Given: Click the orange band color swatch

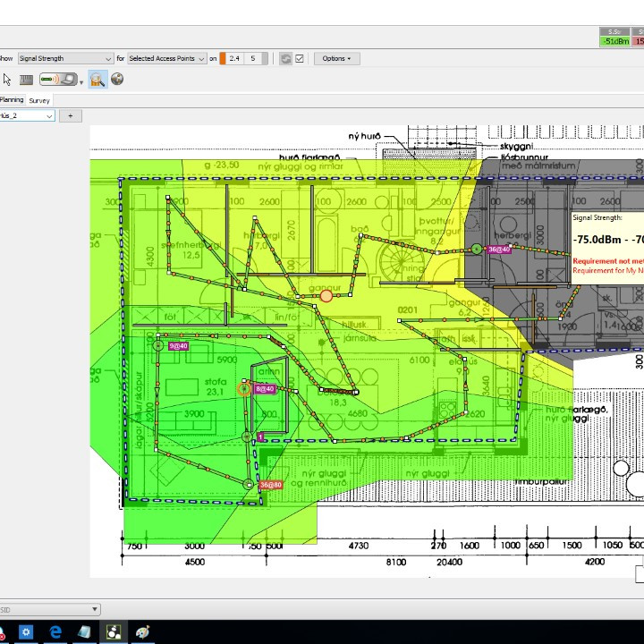Looking at the screenshot, I should tap(223, 59).
